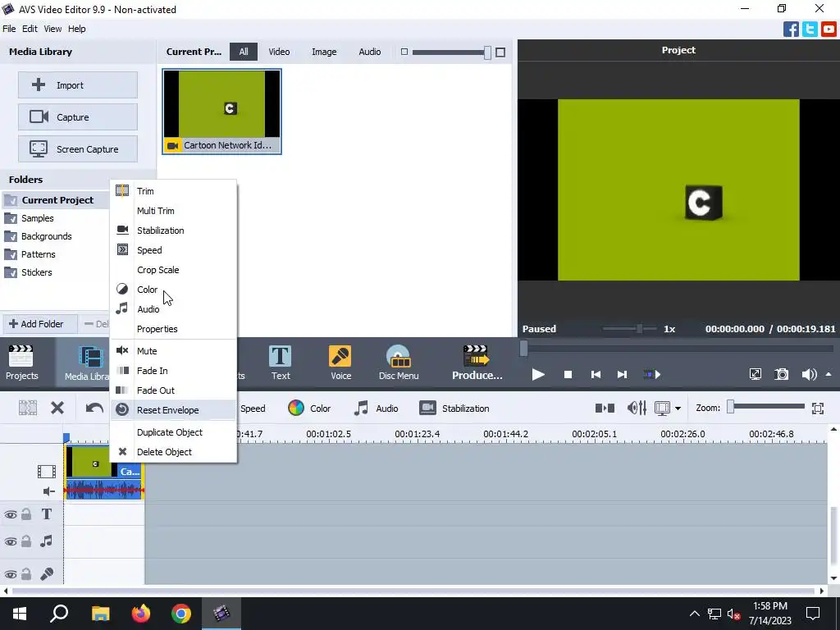Choose Delete Object in the context menu

point(173,452)
